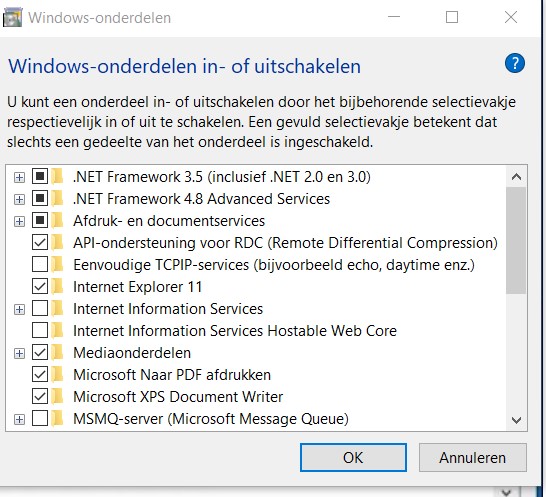Screen dimensions: 546x497
Task: Expand the Internet Information Services node
Action: tap(20, 309)
